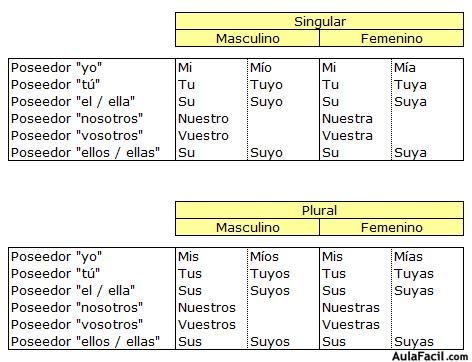Click the word Míos in plural table
Viewport: 472px width, 362px height.
click(264, 257)
